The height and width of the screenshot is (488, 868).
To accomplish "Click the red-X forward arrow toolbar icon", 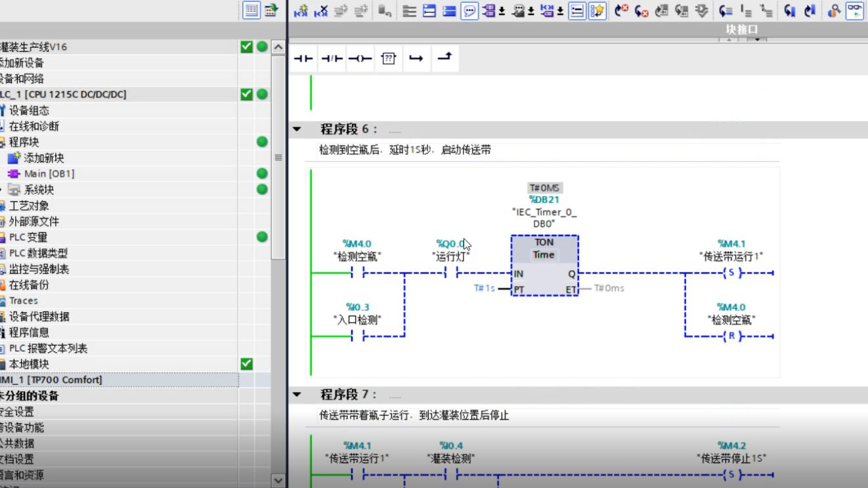I will pyautogui.click(x=621, y=10).
